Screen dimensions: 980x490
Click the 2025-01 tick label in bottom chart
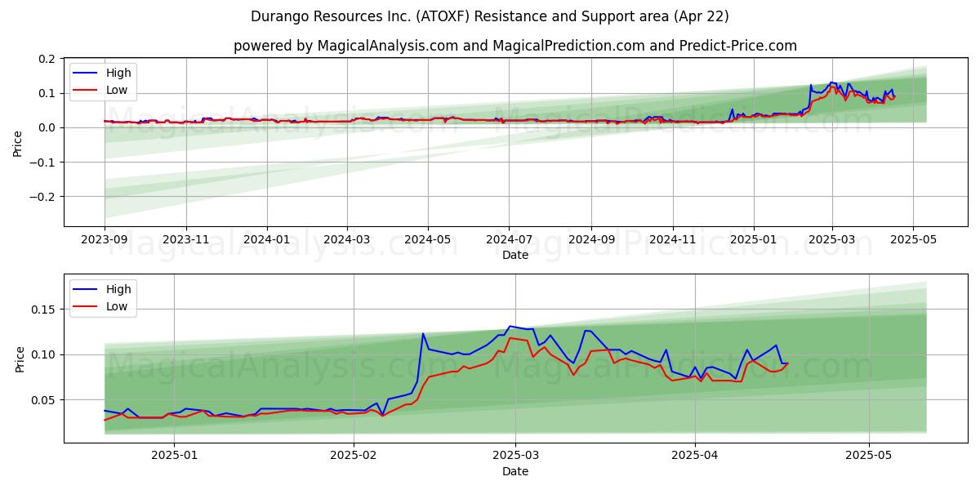(175, 456)
